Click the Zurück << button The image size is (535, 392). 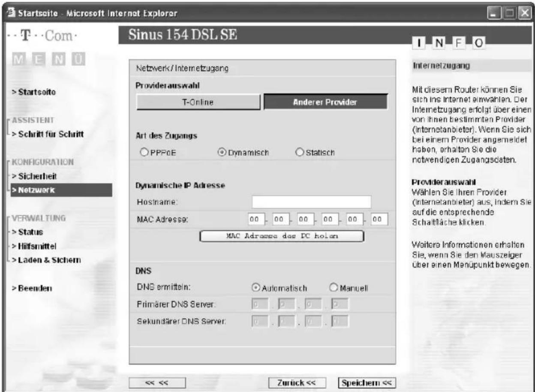pyautogui.click(x=298, y=383)
